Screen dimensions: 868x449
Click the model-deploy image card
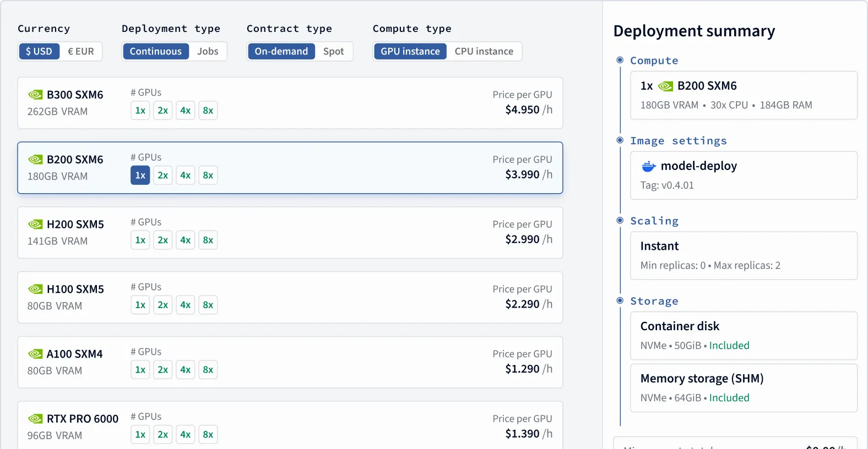point(744,176)
